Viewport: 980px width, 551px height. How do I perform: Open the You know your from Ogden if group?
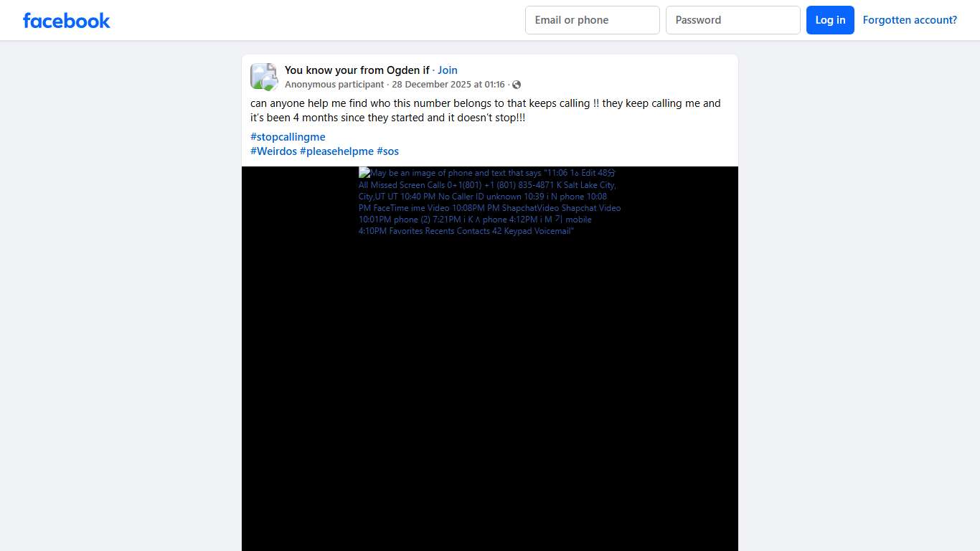pos(357,70)
